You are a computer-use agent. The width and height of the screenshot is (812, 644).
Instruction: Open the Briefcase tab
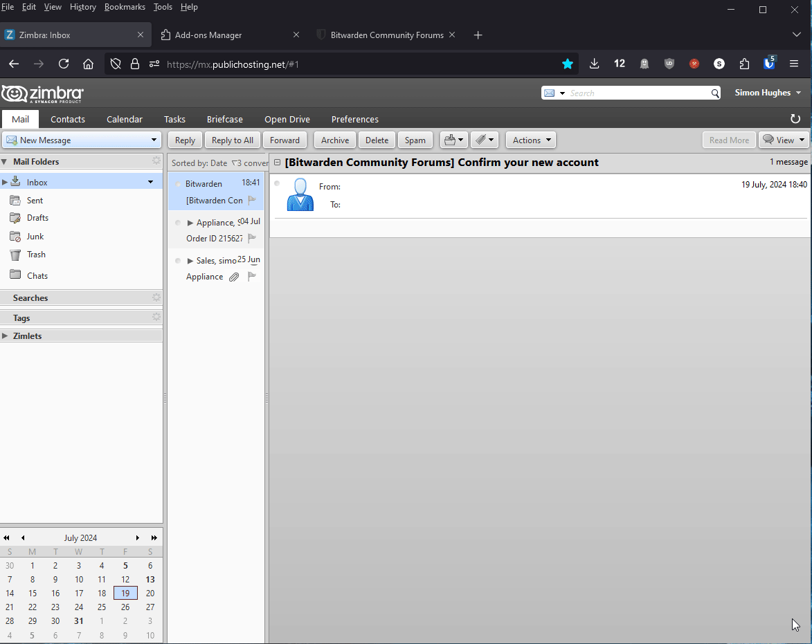click(x=225, y=119)
